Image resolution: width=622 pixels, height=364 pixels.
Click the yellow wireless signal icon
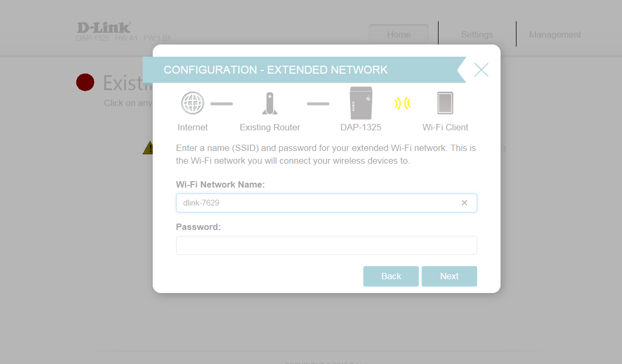402,103
